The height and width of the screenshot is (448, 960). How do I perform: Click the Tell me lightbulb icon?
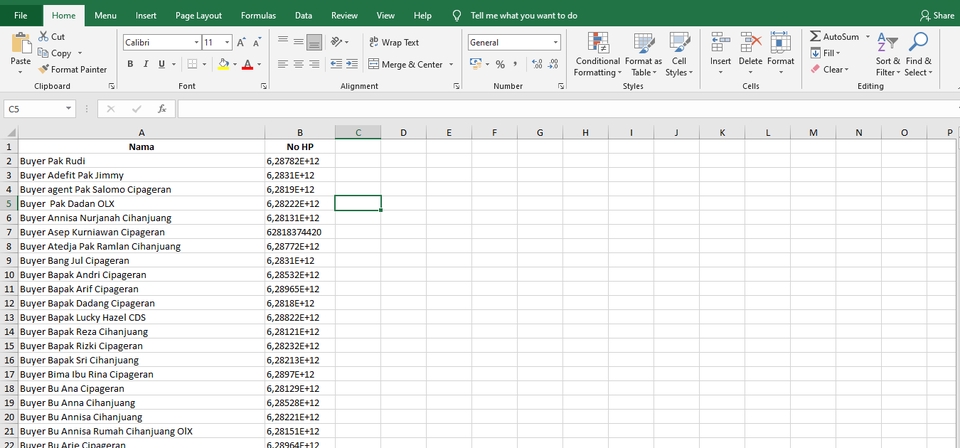[456, 15]
